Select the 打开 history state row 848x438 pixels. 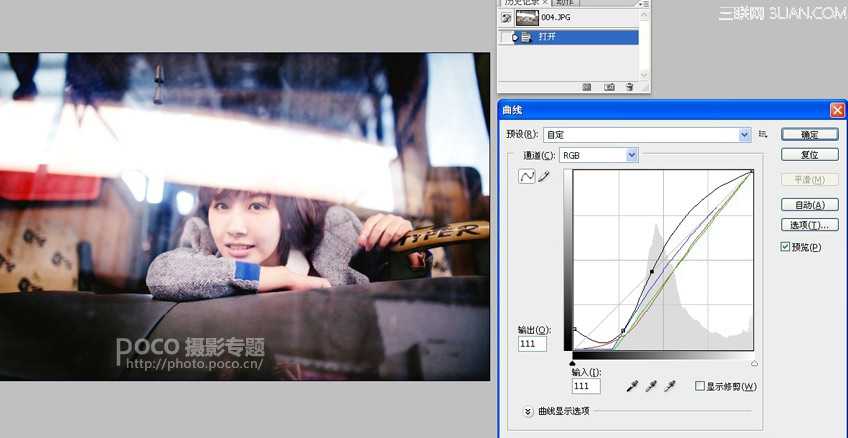tap(568, 37)
